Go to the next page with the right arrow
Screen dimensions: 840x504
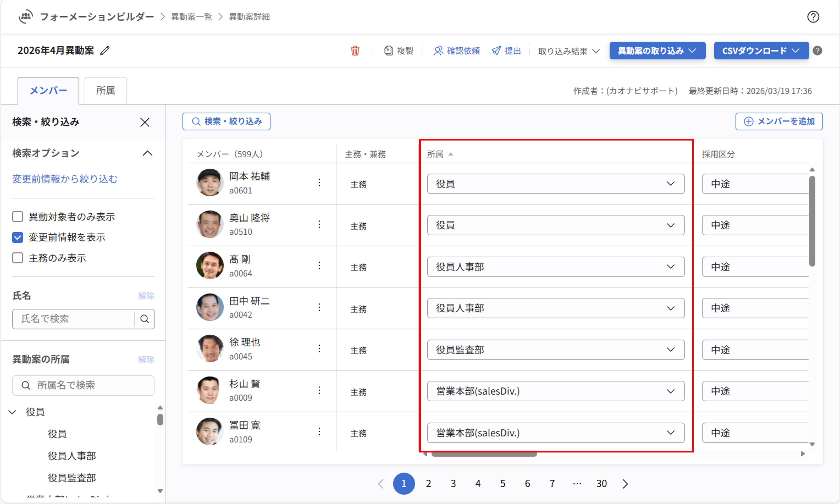(x=625, y=484)
